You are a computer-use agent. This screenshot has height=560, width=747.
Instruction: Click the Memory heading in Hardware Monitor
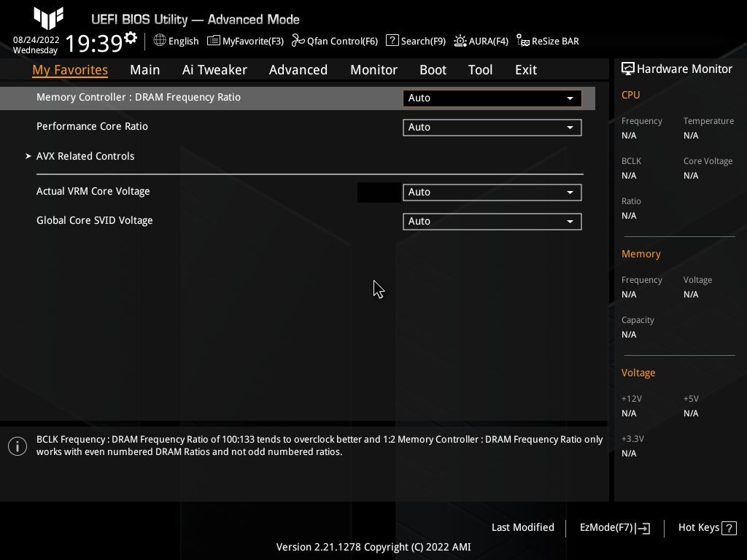pos(640,254)
